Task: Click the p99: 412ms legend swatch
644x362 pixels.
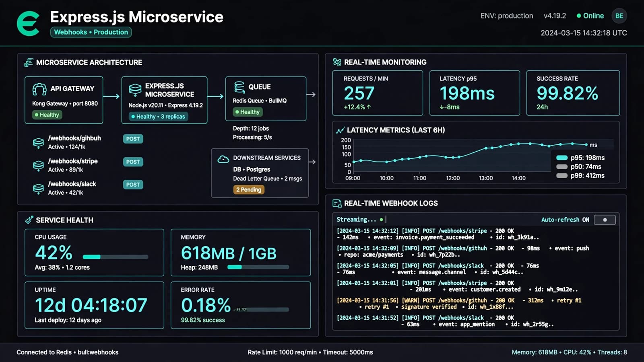Action: [562, 175]
